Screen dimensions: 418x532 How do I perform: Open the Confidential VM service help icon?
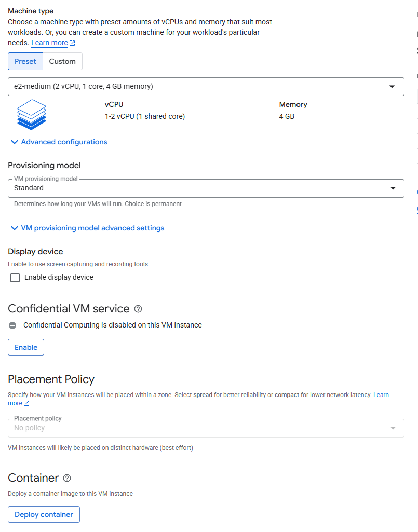click(138, 309)
